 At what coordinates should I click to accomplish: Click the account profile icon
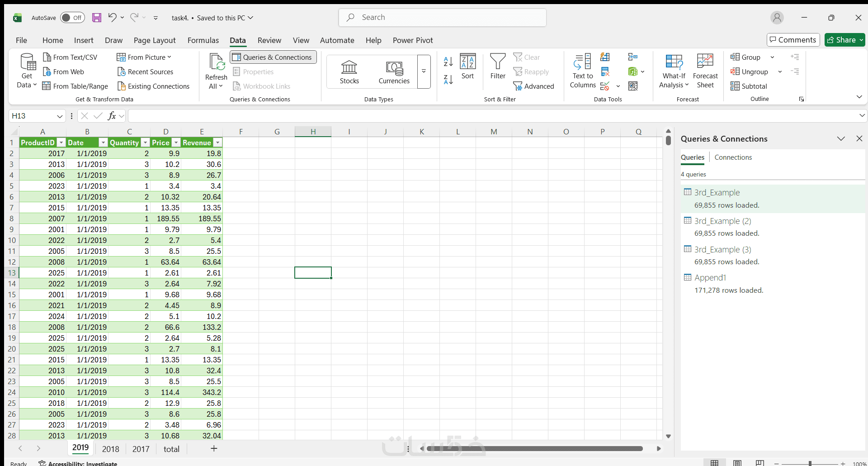[777, 18]
